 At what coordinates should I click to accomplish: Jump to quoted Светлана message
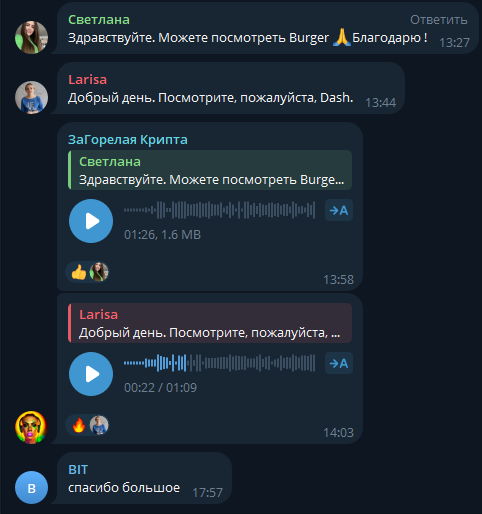(x=210, y=170)
